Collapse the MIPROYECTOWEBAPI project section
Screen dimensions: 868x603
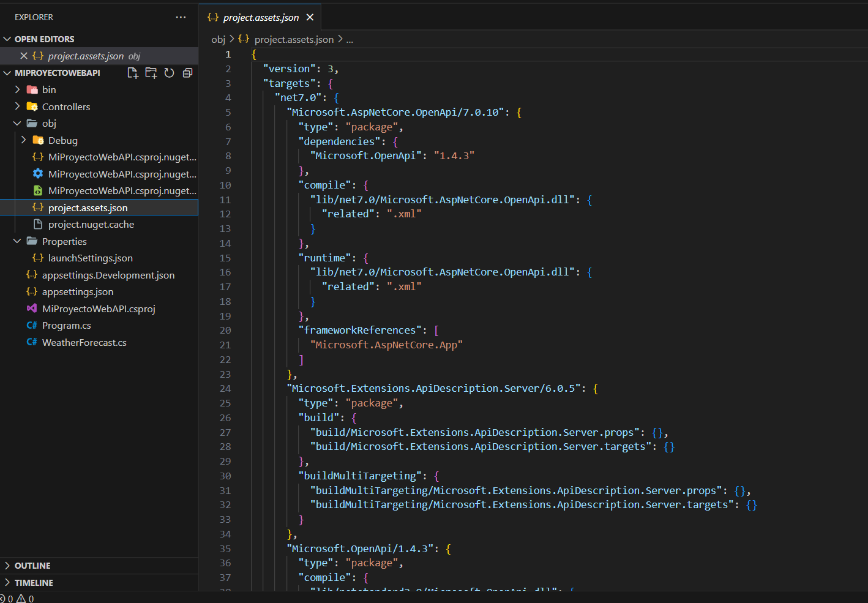pyautogui.click(x=7, y=72)
